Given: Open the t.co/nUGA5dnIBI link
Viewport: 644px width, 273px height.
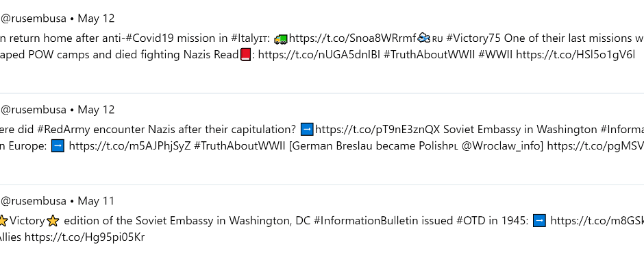Looking at the screenshot, I should pyautogui.click(x=319, y=55).
